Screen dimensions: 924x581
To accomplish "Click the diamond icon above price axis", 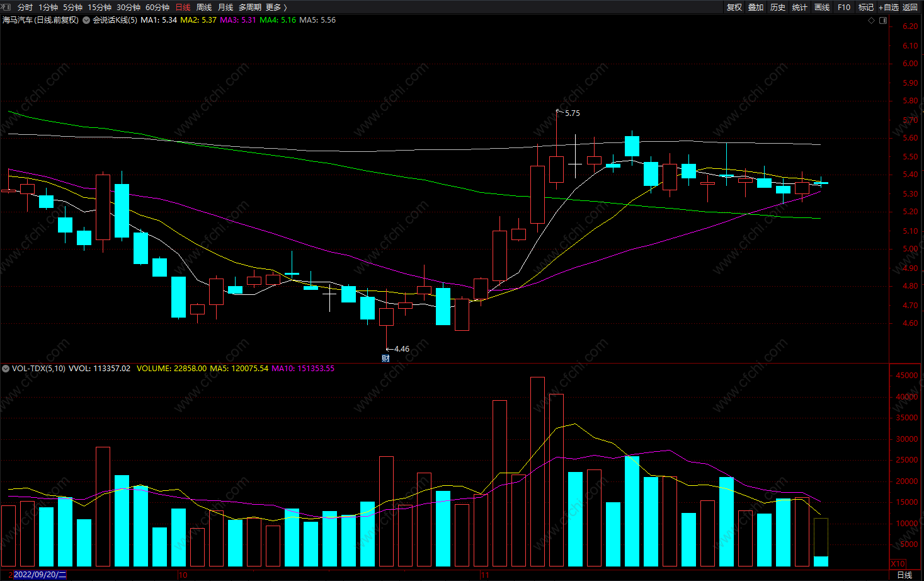I will 872,20.
